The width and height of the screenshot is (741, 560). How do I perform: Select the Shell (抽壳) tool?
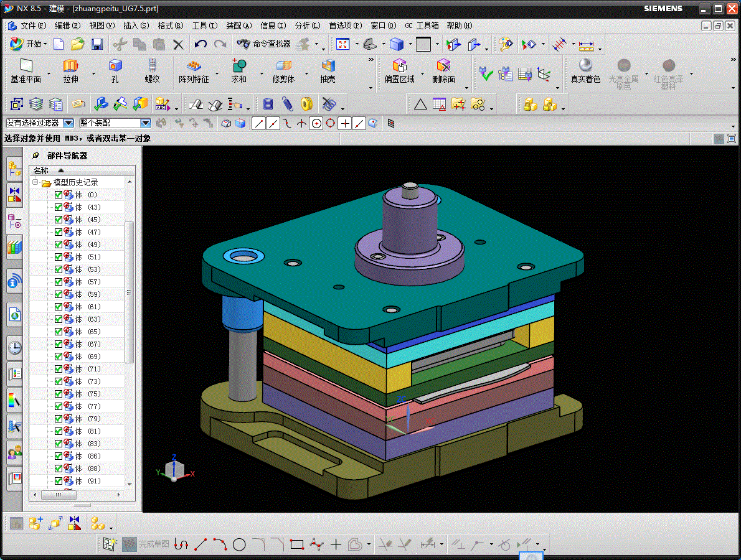(328, 70)
